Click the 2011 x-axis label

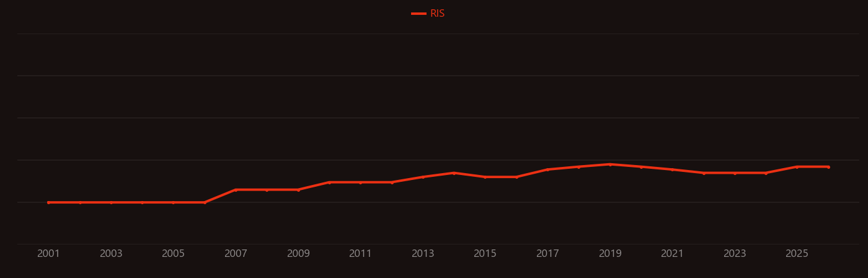click(360, 254)
